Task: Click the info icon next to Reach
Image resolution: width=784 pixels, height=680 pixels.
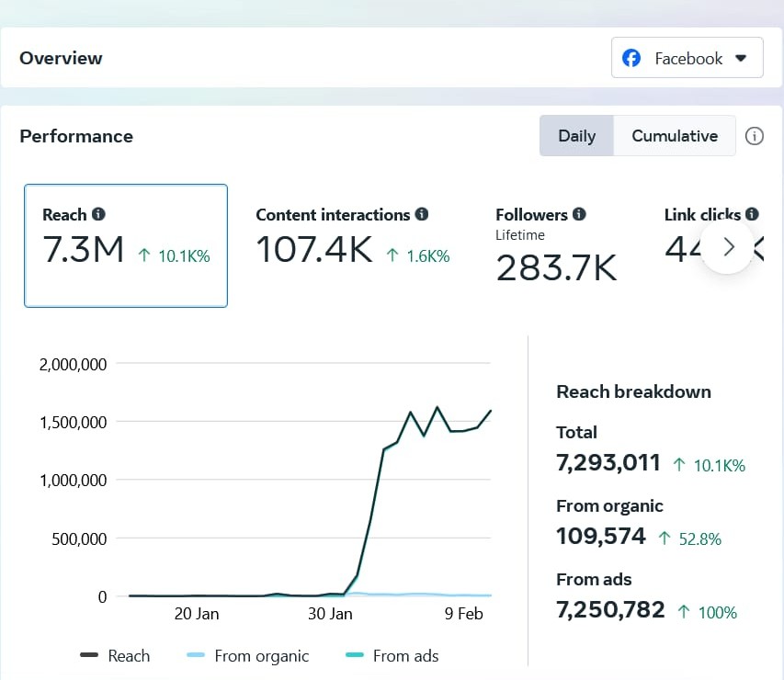Action: 98,214
